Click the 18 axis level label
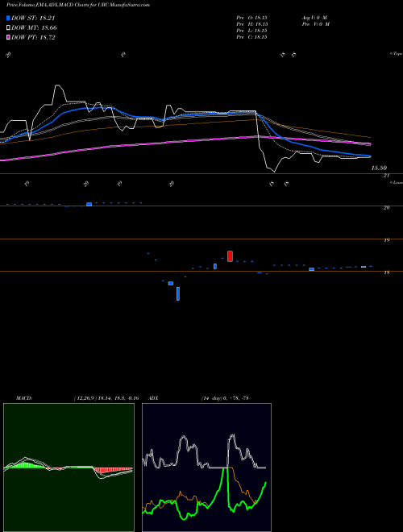Viewport: 403px width, 532px height. coord(386,272)
